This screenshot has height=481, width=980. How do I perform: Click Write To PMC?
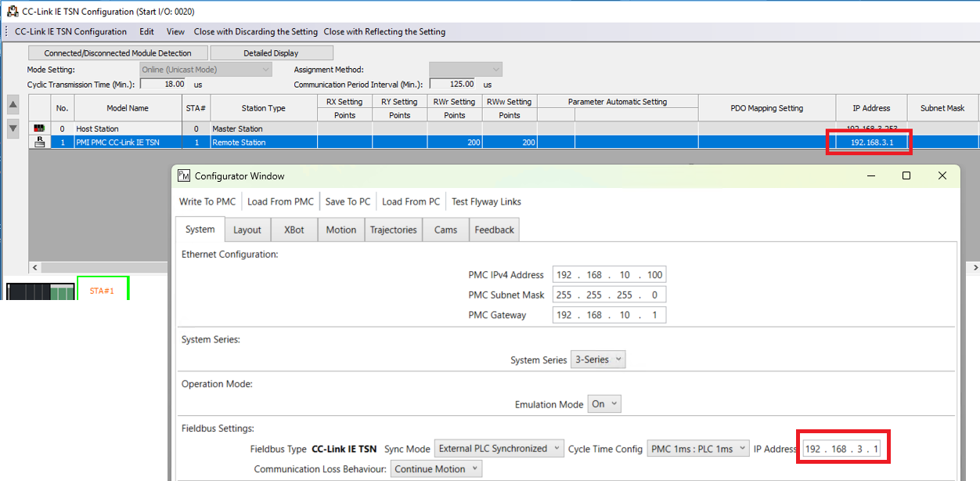pos(207,201)
